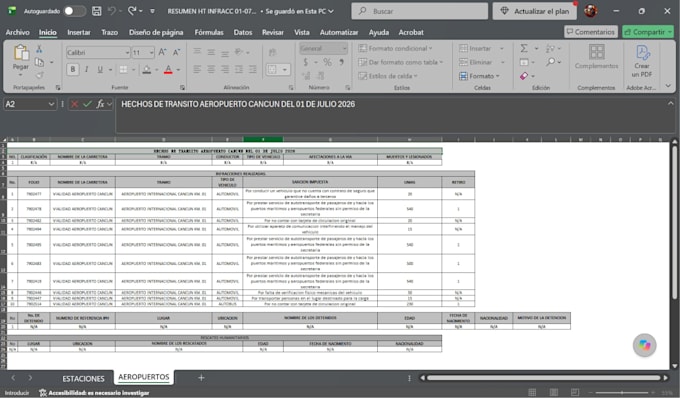The width and height of the screenshot is (680, 398).
Task: Switch to the ESTACIONES sheet tab
Action: pos(83,378)
